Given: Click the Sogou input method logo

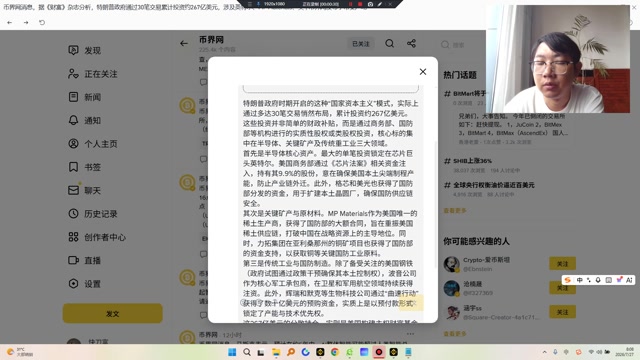Looking at the screenshot, I should [568, 280].
